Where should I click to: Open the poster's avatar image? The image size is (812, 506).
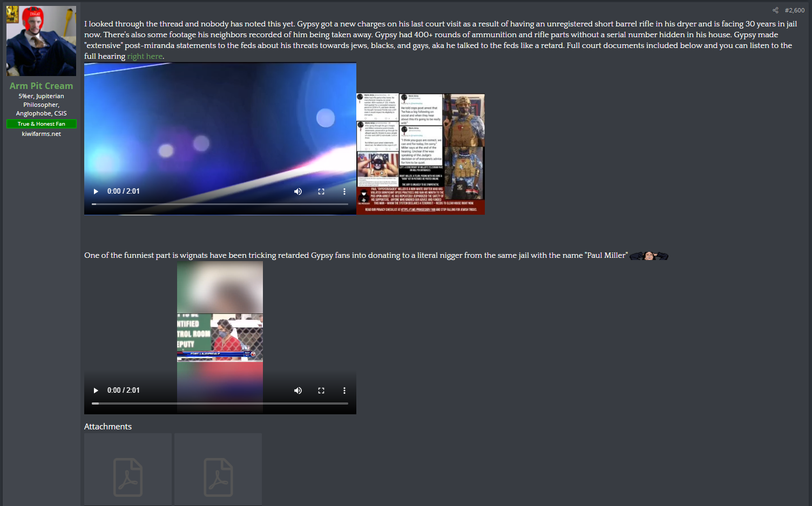(x=41, y=41)
